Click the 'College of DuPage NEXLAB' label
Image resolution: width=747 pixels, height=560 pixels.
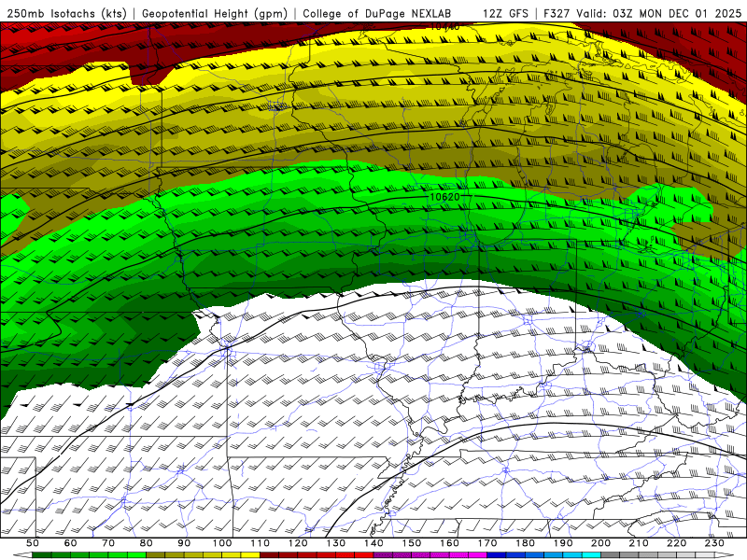377,13
